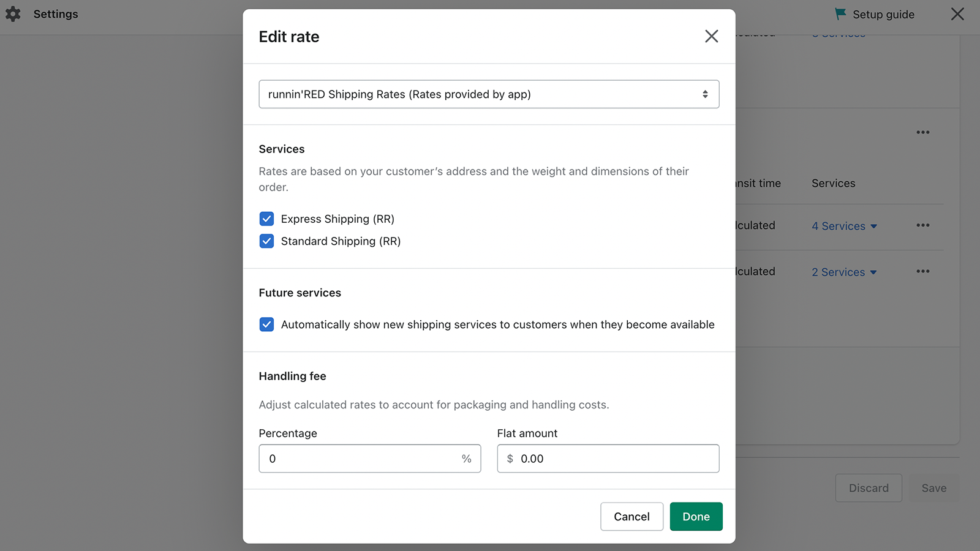Click the Discard button
The width and height of the screenshot is (980, 551).
point(869,488)
